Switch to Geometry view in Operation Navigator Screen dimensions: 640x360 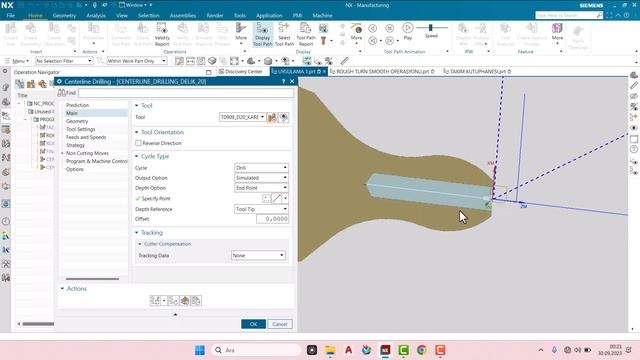coord(42,84)
